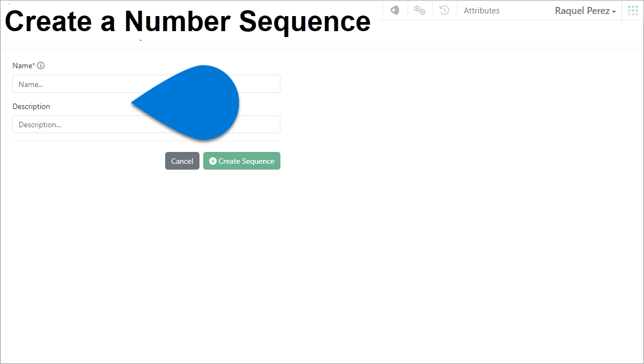Click the history clock icon
Image resolution: width=644 pixels, height=364 pixels.
click(x=445, y=10)
